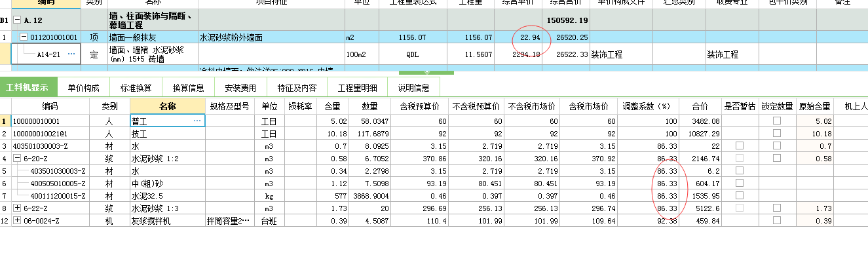Toggle 锁定数量 checkbox for 水泥砂浆 1:2 row

(x=777, y=159)
